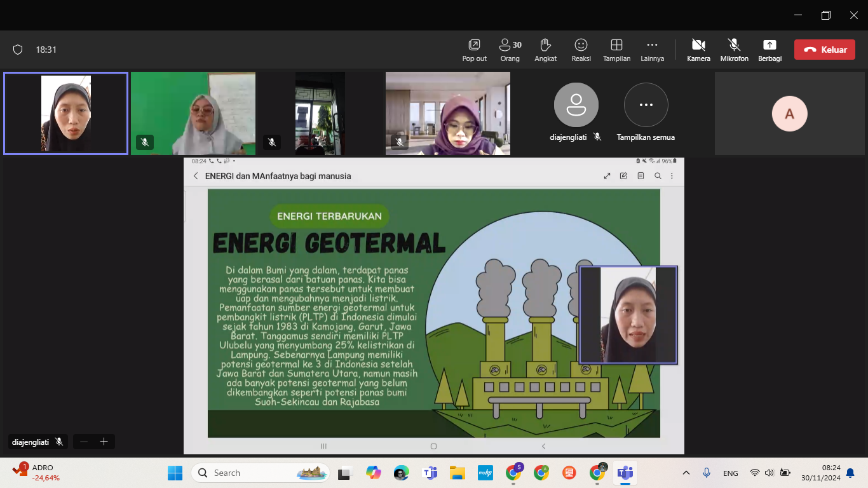Open the Pop out view
The width and height of the screenshot is (868, 488).
click(474, 50)
